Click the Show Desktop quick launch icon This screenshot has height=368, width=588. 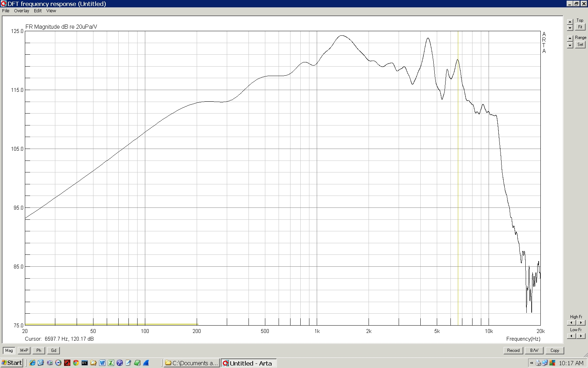[x=50, y=363]
